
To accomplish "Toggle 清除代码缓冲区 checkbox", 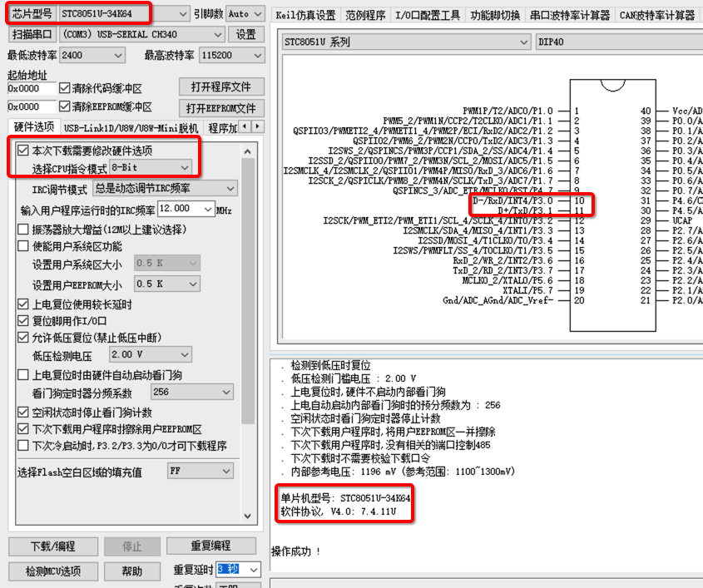I will [65, 88].
